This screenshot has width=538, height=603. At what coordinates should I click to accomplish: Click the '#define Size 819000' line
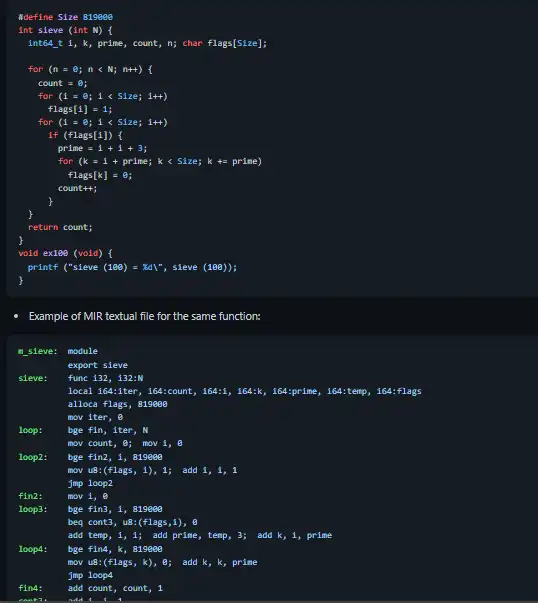coord(65,17)
